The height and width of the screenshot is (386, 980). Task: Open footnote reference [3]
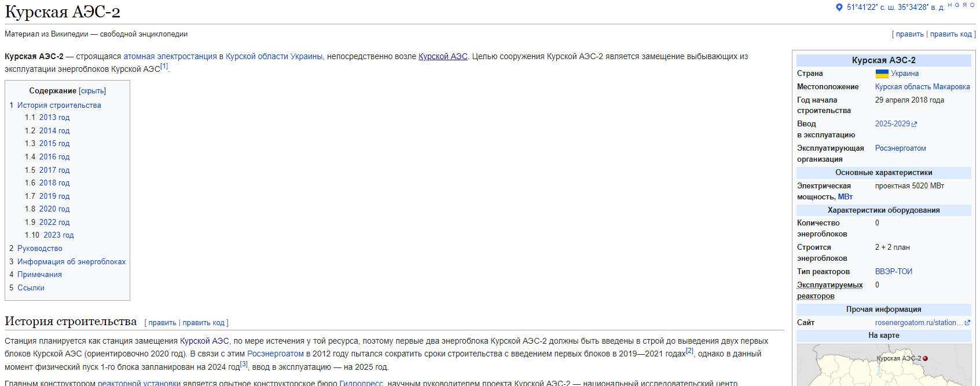pyautogui.click(x=244, y=364)
